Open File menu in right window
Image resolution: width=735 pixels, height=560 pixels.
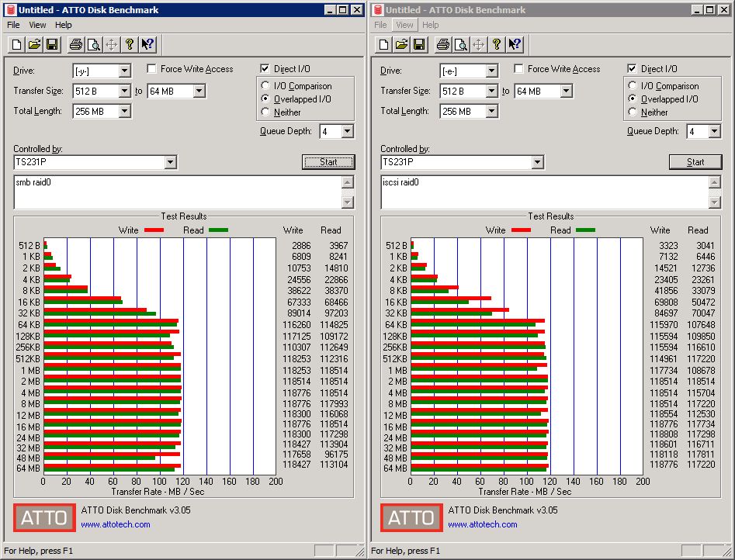click(x=380, y=25)
